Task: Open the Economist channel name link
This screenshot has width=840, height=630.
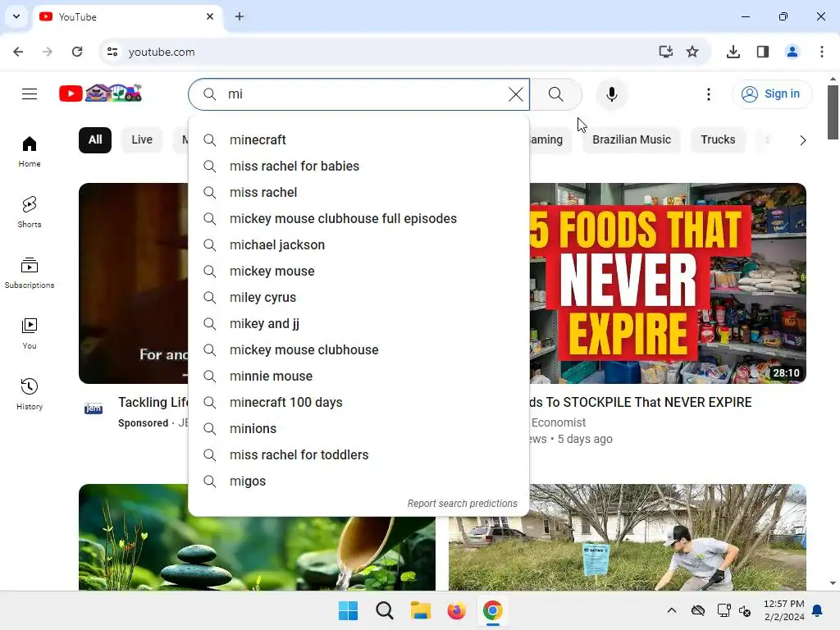Action: pyautogui.click(x=558, y=422)
